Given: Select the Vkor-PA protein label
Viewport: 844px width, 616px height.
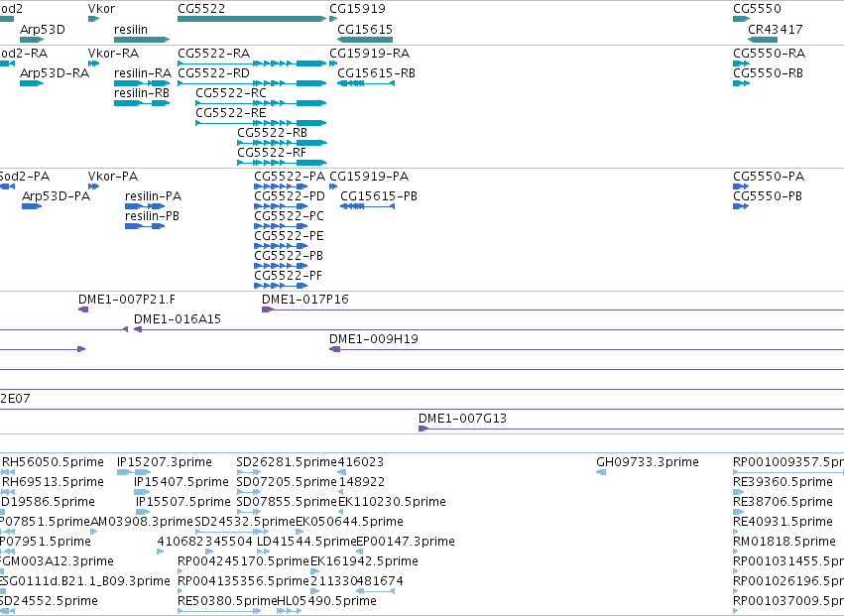Looking at the screenshot, I should pyautogui.click(x=113, y=177).
